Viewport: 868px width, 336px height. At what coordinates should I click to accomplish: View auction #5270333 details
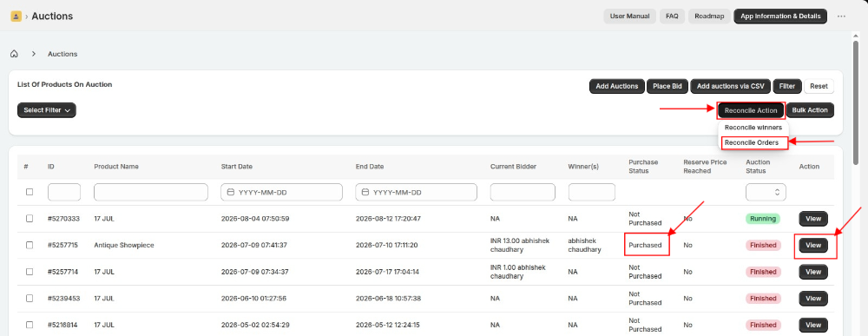tap(813, 219)
